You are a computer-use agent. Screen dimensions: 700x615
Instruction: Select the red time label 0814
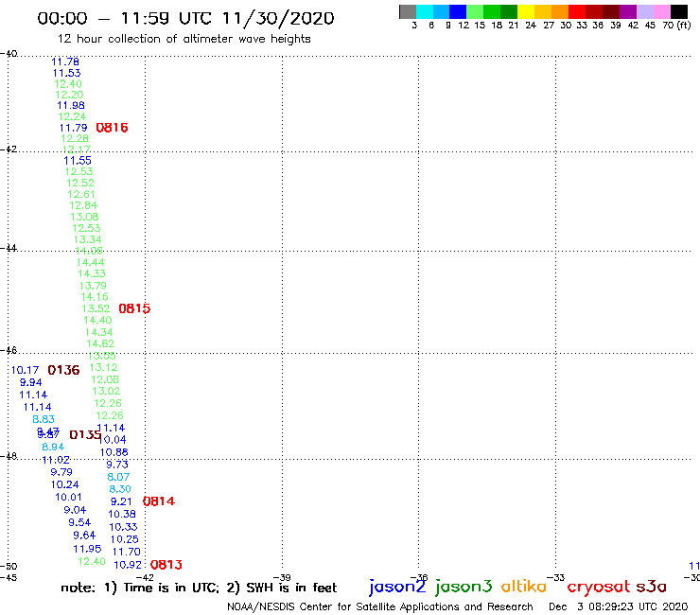(x=159, y=501)
